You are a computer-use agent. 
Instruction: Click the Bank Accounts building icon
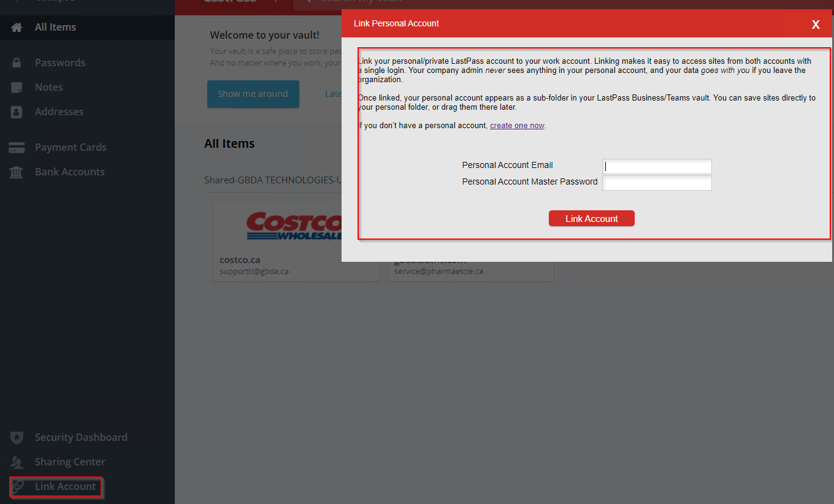(x=17, y=172)
